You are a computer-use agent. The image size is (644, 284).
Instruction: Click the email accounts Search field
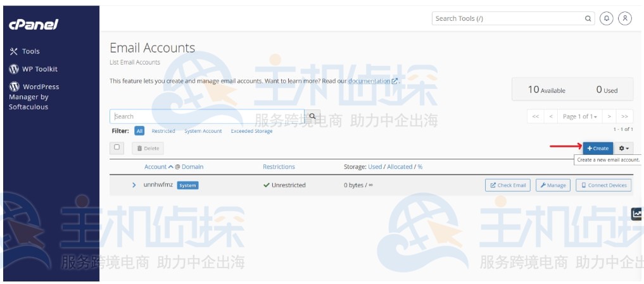(207, 116)
